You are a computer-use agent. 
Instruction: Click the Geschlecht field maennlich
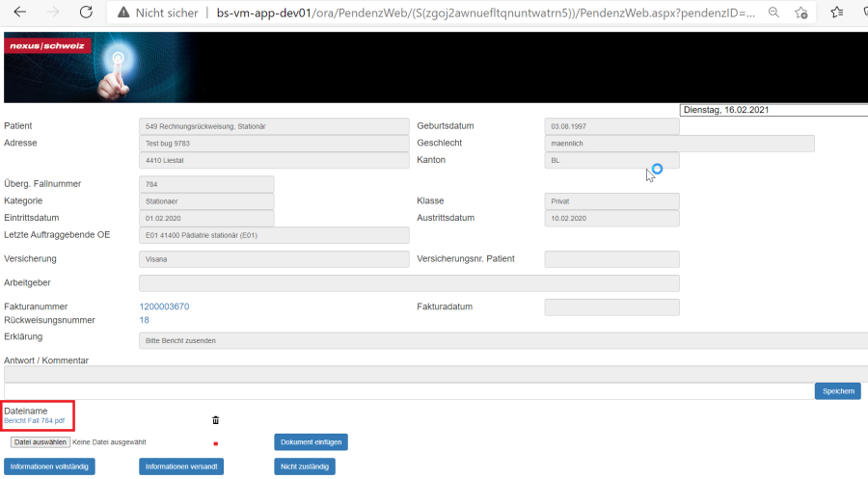[x=679, y=144]
